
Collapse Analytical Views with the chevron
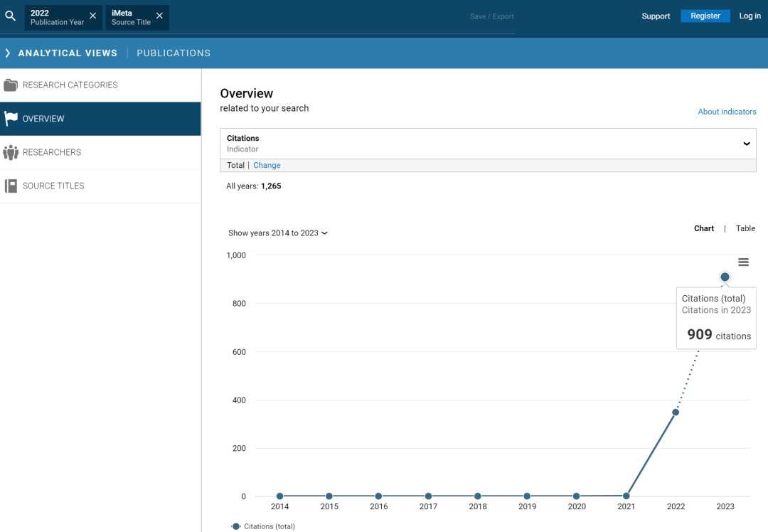[7, 53]
